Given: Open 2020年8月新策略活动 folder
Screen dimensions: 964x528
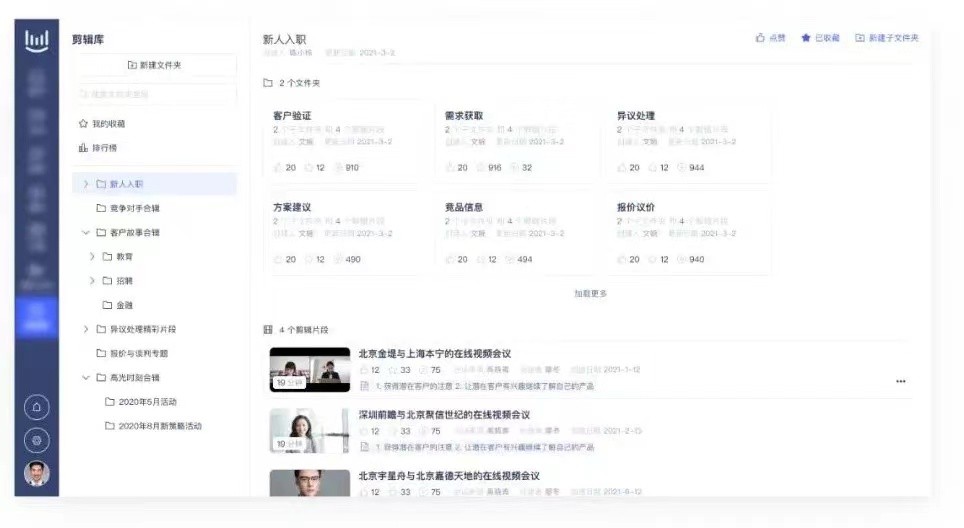Looking at the screenshot, I should click(153, 425).
